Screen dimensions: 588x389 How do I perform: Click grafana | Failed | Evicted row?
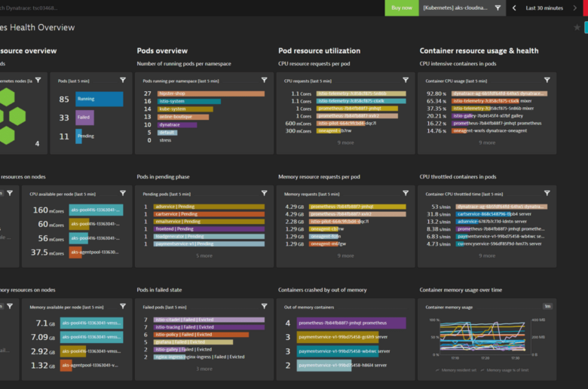(204, 342)
